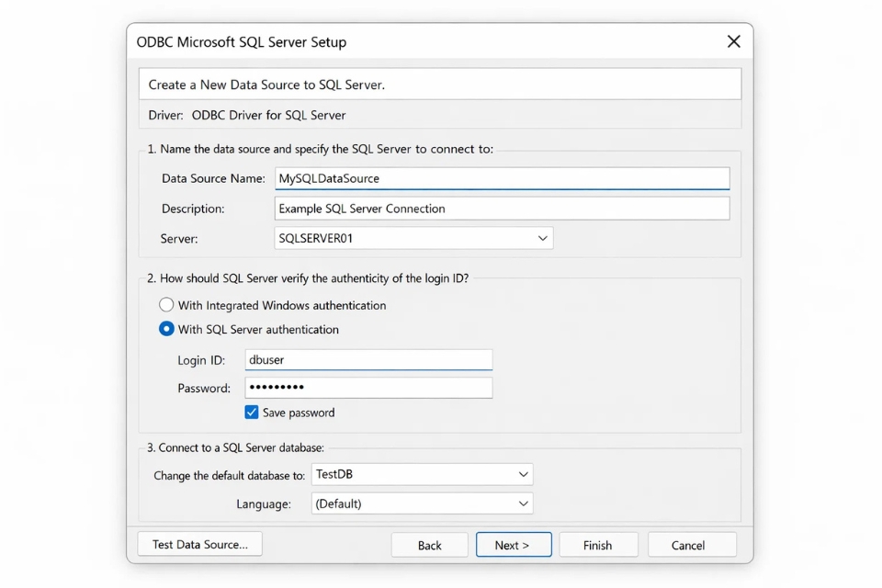Select the Description text field
The image size is (882, 588).
[x=502, y=209]
